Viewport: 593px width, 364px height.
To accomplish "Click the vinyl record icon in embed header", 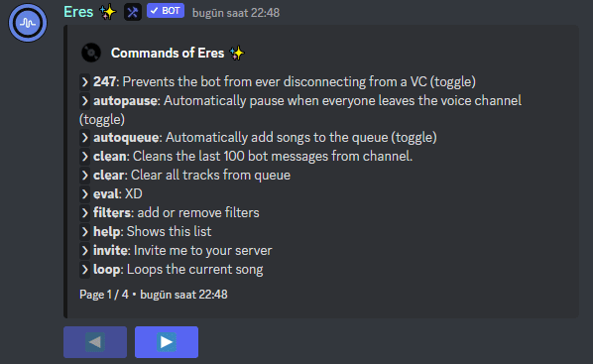I will tap(91, 53).
